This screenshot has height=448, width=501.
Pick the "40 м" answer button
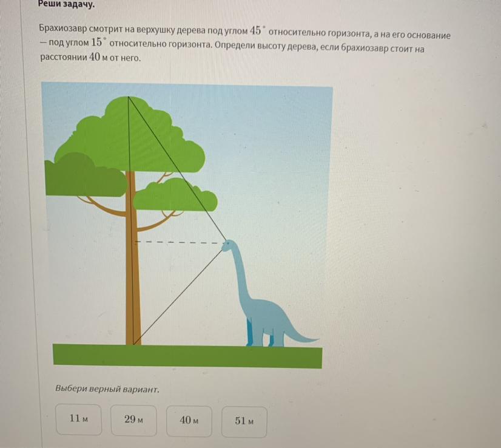click(x=189, y=421)
